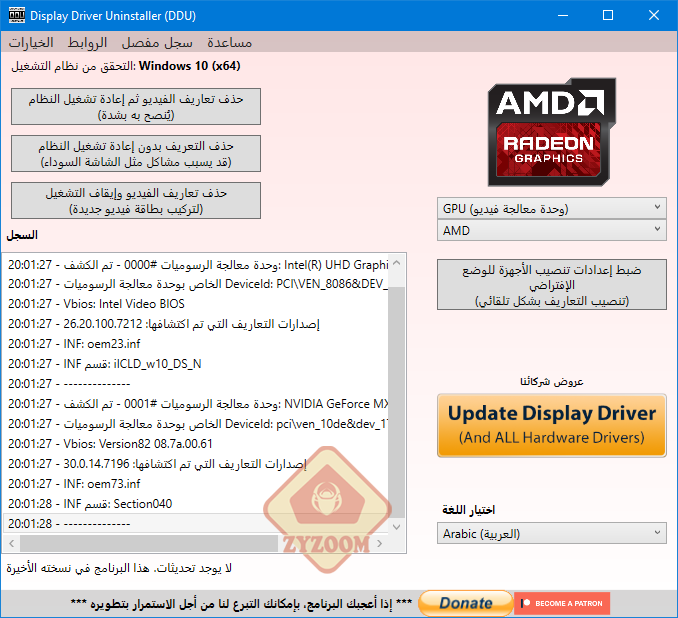Screen dimensions: 678x618
Task: Select the 20:01:28 dashed separator log line
Action: tap(196, 523)
